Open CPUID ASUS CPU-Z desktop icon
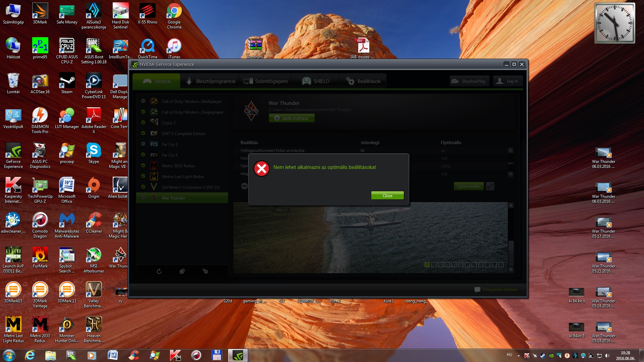The width and height of the screenshot is (644, 362). click(67, 51)
